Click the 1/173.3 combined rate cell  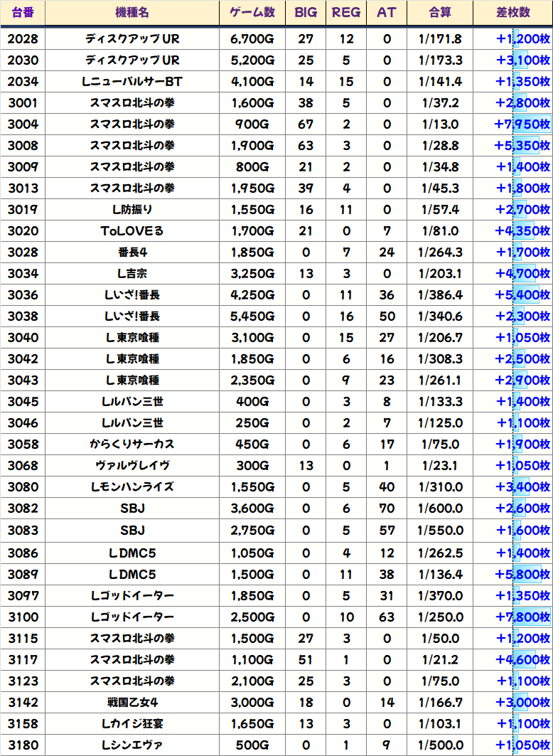tap(440, 60)
